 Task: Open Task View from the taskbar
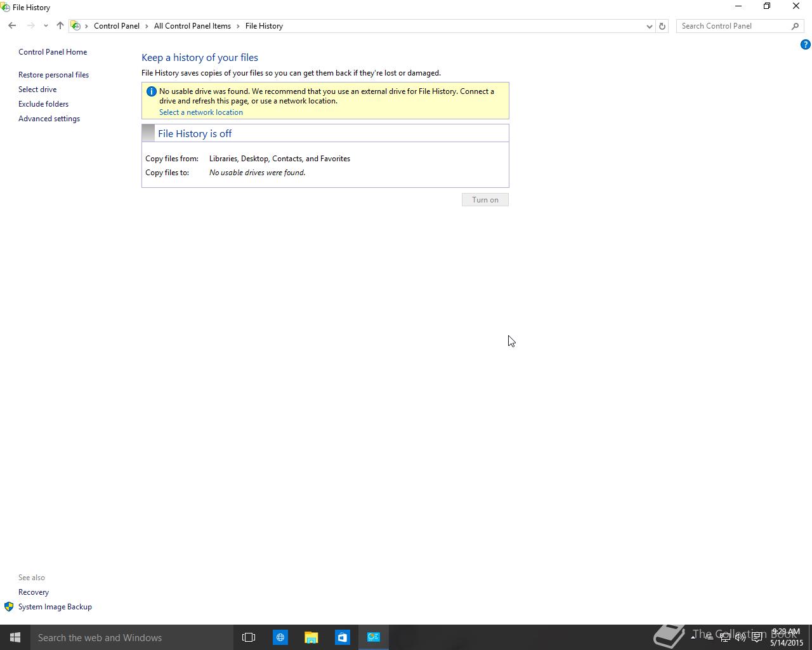point(249,637)
